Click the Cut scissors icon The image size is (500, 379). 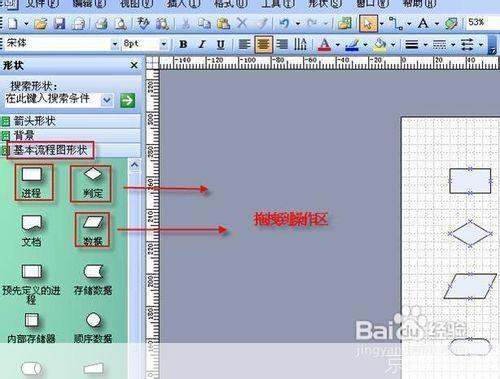tap(186, 23)
